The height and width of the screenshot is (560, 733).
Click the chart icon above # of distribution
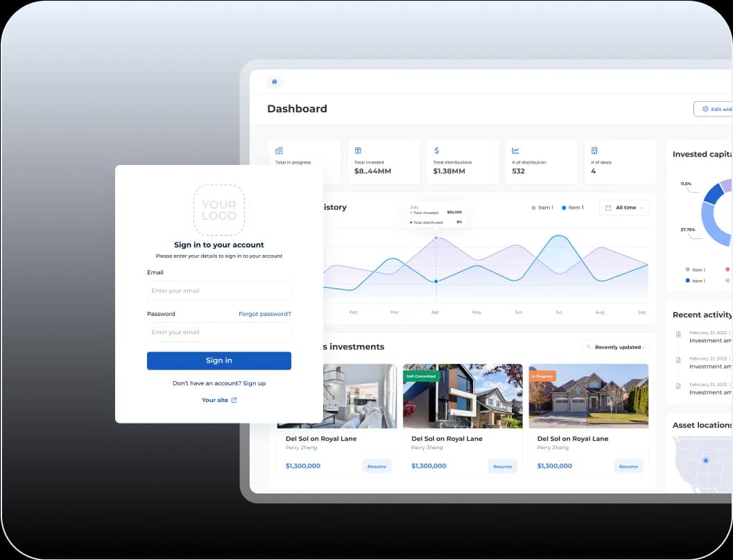(515, 150)
